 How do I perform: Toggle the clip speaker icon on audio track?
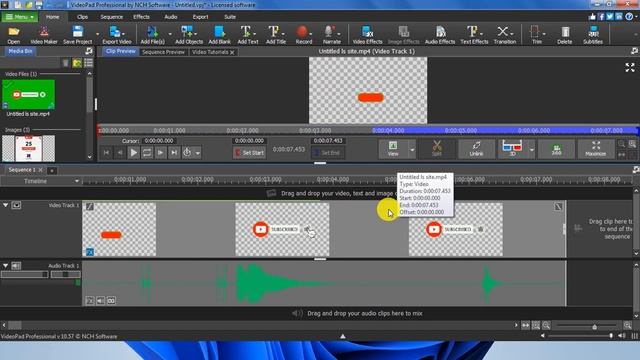click(x=100, y=301)
